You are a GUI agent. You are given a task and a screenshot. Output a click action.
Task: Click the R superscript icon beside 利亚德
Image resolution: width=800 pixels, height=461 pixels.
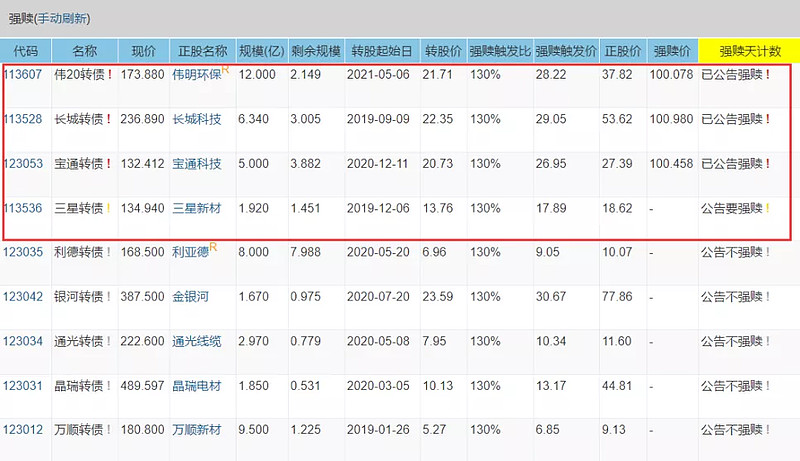coord(213,247)
